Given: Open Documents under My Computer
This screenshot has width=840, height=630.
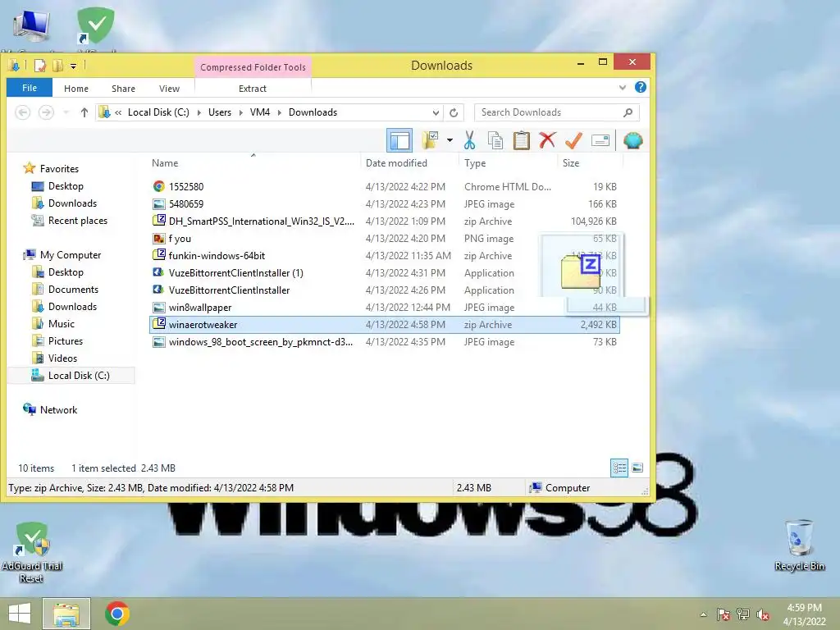Looking at the screenshot, I should 73,290.
